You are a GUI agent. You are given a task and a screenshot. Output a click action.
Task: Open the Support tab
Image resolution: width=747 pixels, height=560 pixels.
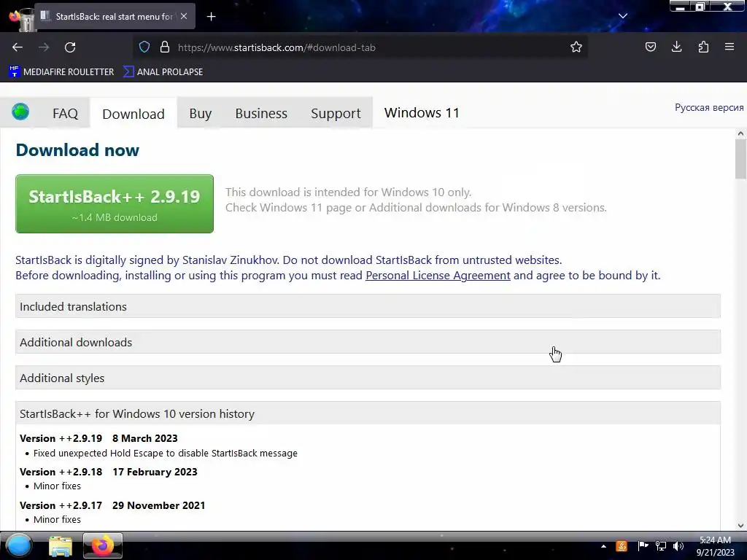point(336,113)
